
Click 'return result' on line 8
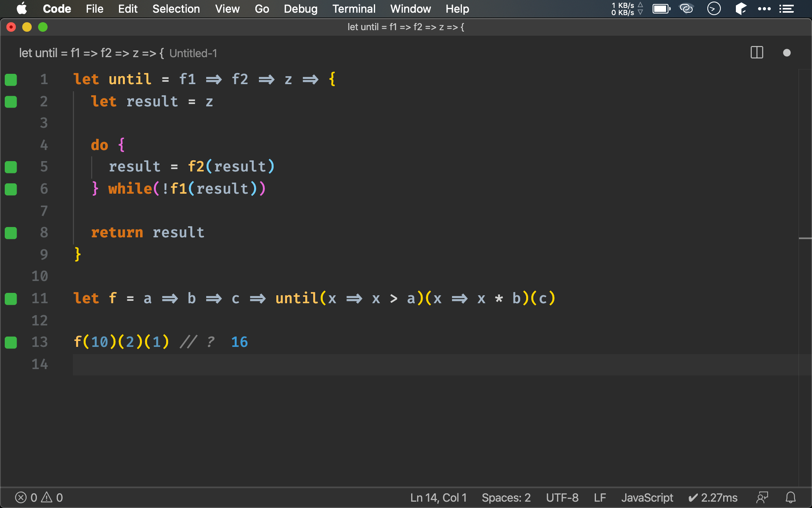point(147,232)
